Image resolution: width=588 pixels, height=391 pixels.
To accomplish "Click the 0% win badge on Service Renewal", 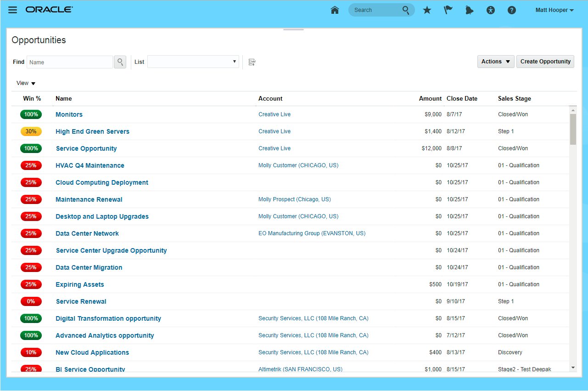I will [31, 301].
